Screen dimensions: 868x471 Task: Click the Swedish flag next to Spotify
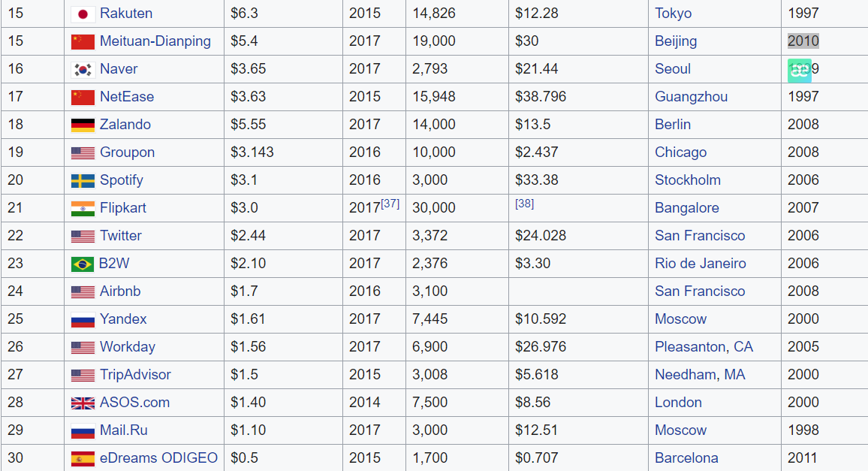83,180
